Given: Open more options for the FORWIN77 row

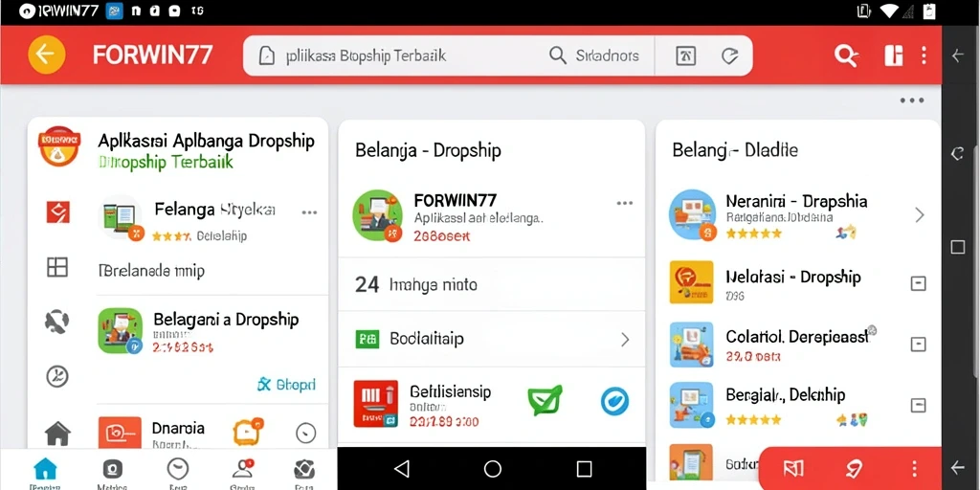Looking at the screenshot, I should [x=624, y=203].
